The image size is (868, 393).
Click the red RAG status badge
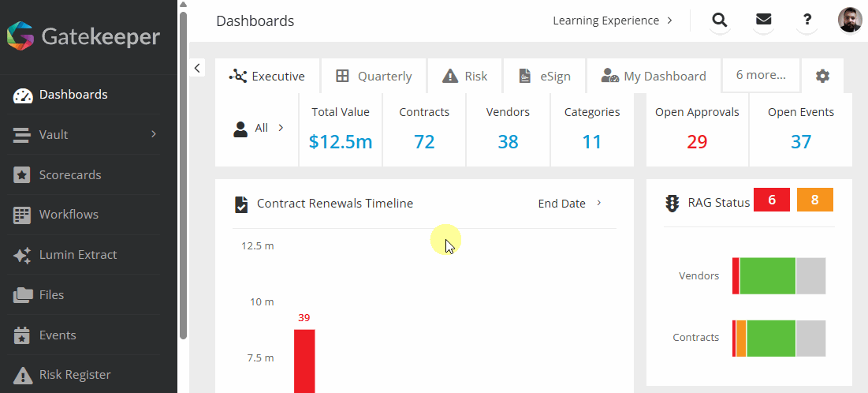(x=772, y=200)
